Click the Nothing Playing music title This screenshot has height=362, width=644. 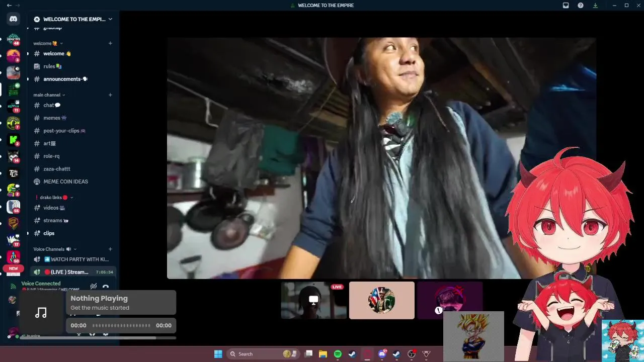(99, 298)
